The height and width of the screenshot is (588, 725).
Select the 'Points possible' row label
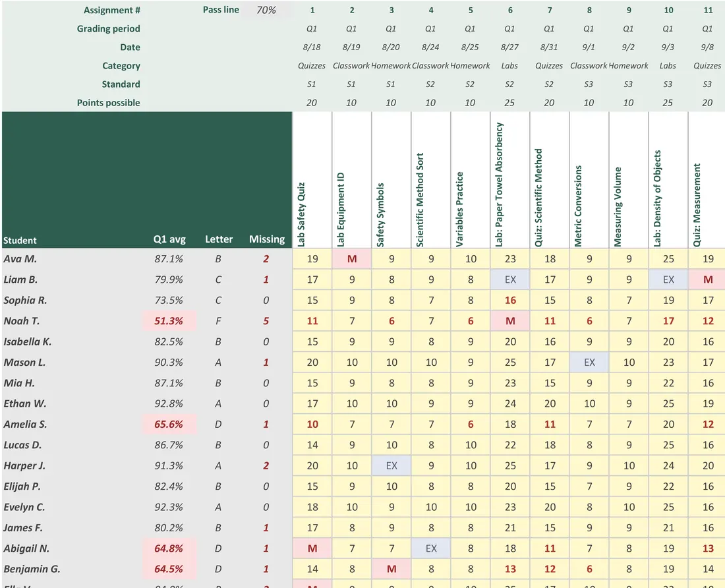click(x=108, y=103)
